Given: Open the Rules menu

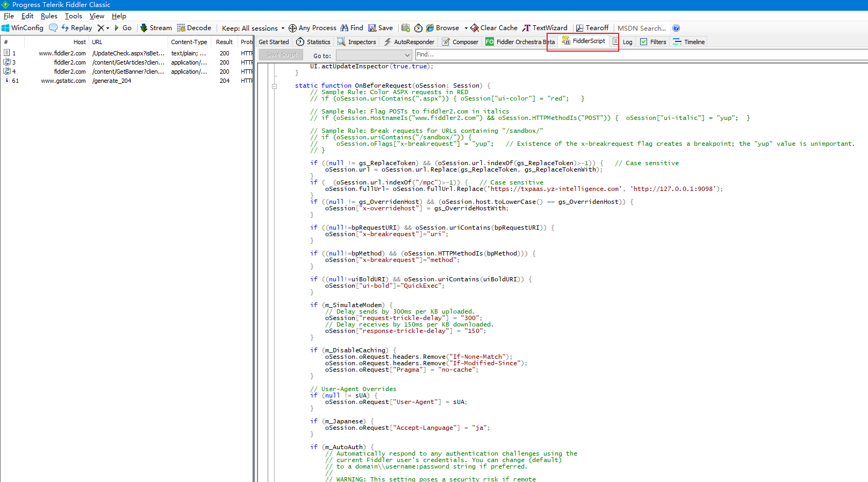Looking at the screenshot, I should click(x=49, y=16).
